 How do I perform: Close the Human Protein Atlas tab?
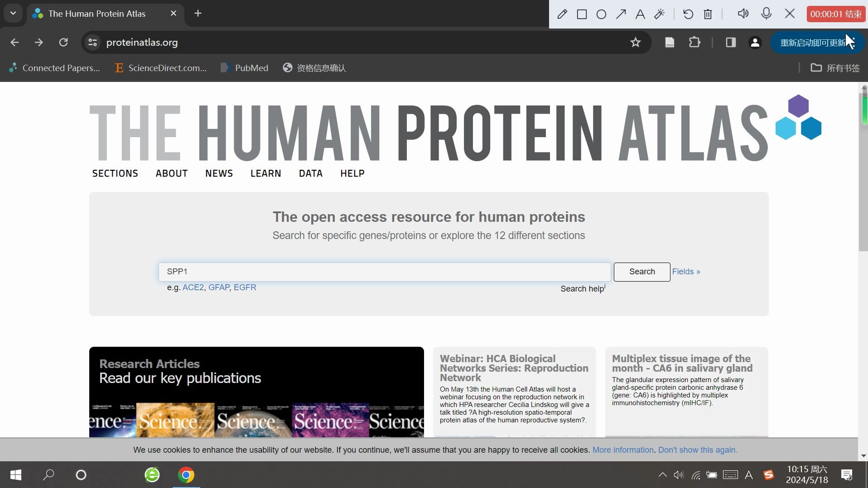tap(173, 14)
